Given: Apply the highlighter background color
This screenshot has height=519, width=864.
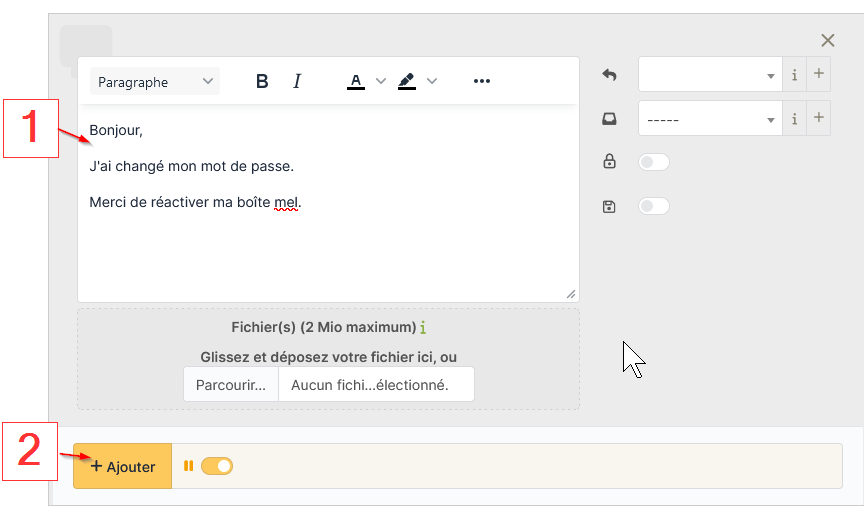Looking at the screenshot, I should tap(406, 82).
